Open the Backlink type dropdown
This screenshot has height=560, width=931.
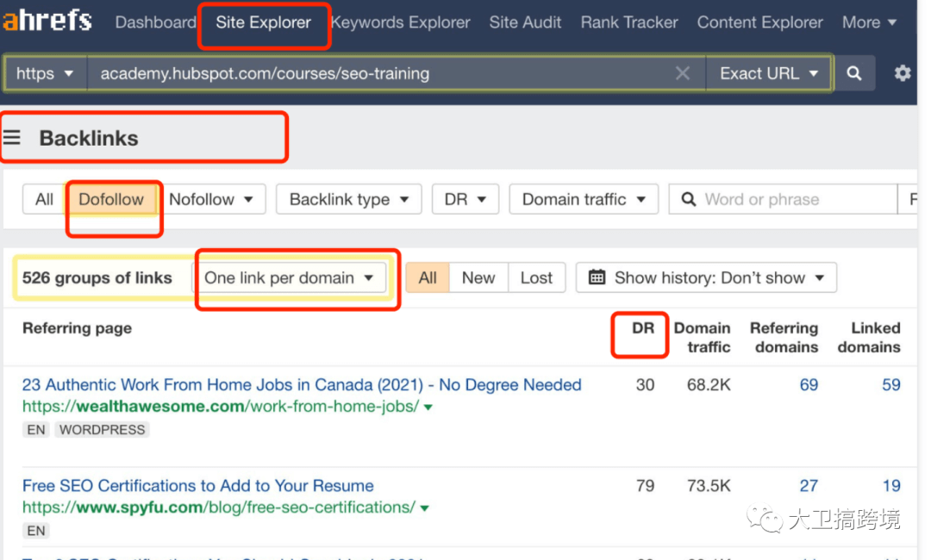(x=349, y=199)
